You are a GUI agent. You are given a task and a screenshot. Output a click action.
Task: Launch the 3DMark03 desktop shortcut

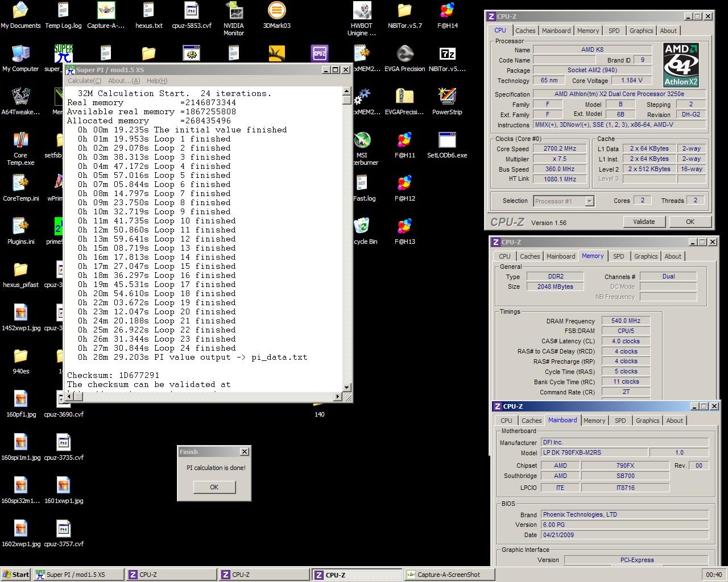(x=276, y=15)
